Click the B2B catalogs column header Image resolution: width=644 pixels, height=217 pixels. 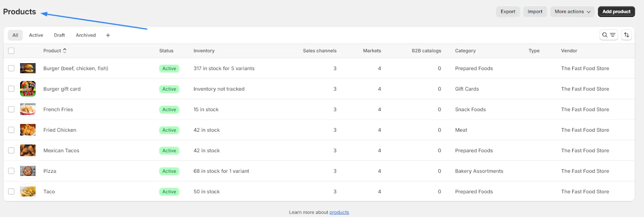point(426,51)
